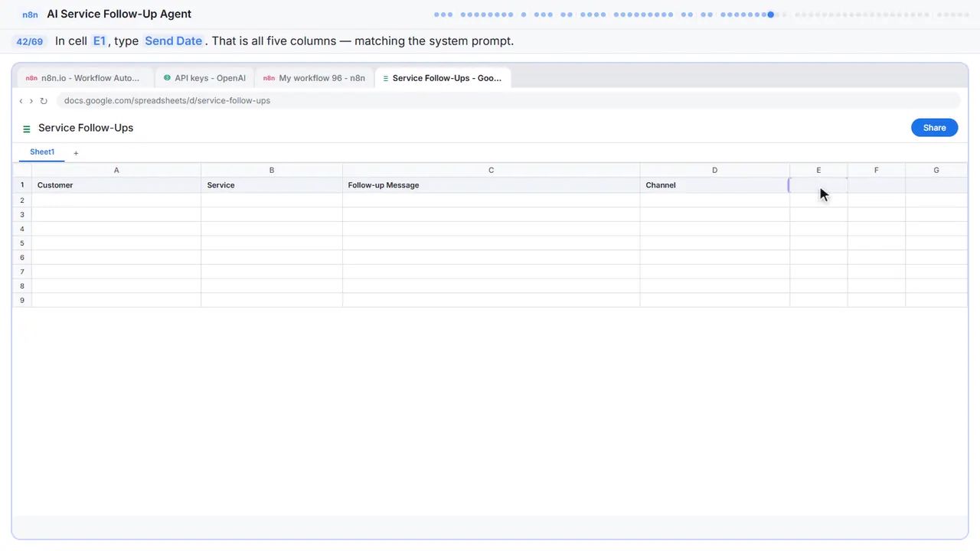The width and height of the screenshot is (980, 551).
Task: Click the 42/69 step counter
Action: 30,41
